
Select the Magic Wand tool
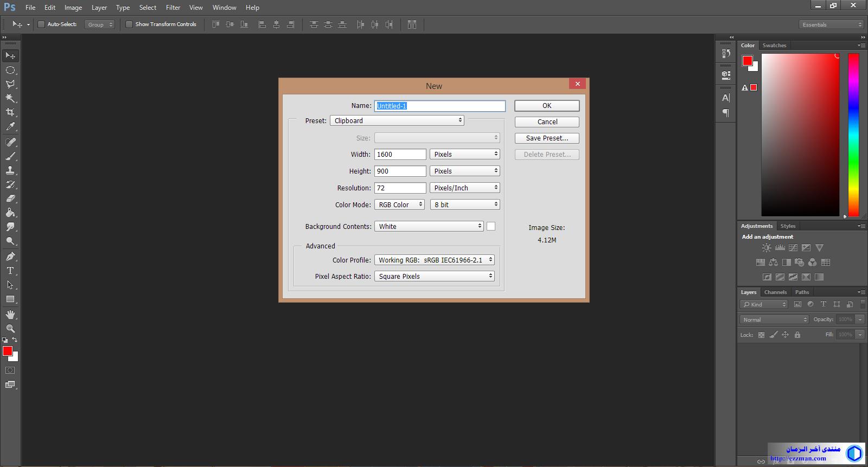[x=10, y=98]
